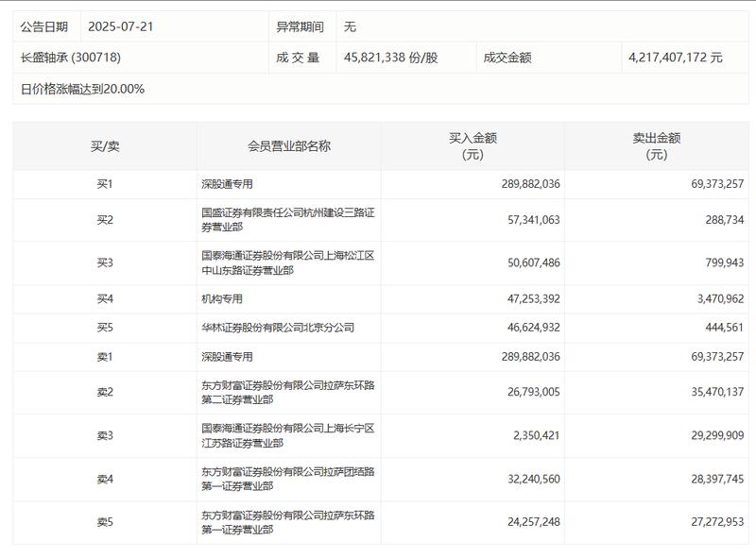Click the 会员营业部名称 column header
This screenshot has height=558, width=756.
click(x=287, y=144)
